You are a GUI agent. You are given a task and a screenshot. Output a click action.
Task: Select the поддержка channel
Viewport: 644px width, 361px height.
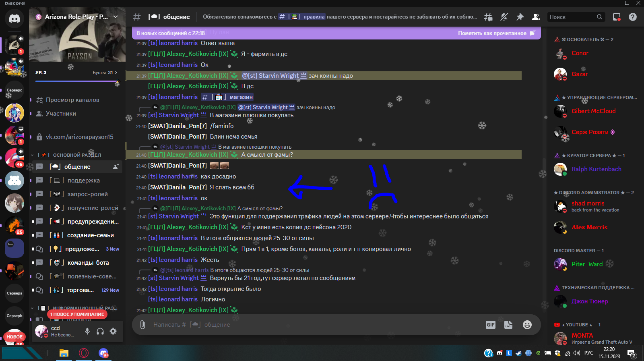76,180
